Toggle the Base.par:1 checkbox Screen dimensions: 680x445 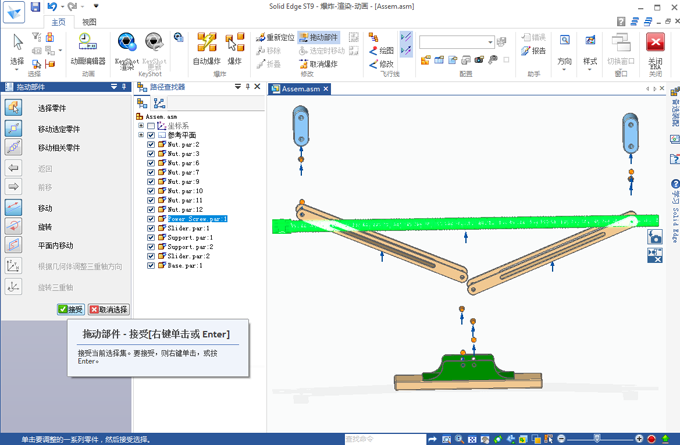[151, 266]
